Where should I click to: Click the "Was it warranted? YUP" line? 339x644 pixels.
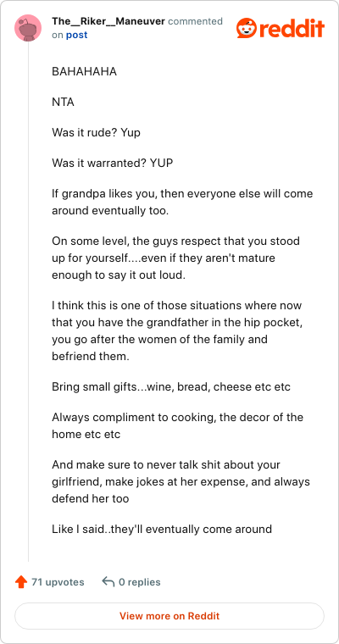pos(112,163)
